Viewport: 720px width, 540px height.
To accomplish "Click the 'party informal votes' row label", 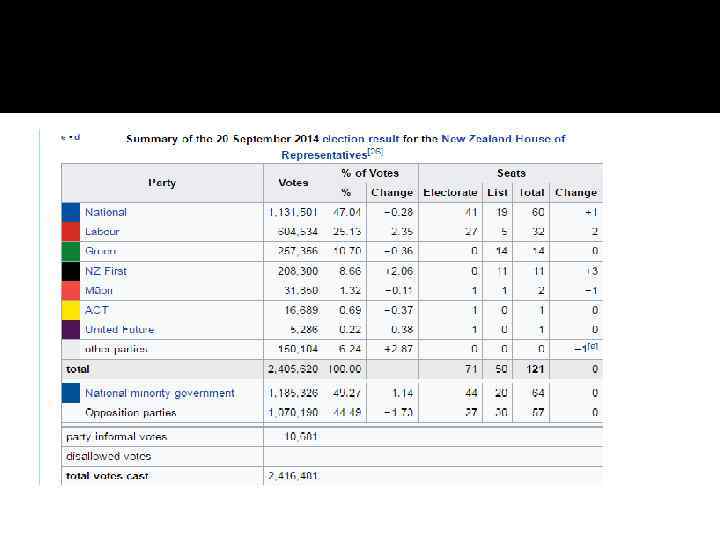I will click(117, 437).
